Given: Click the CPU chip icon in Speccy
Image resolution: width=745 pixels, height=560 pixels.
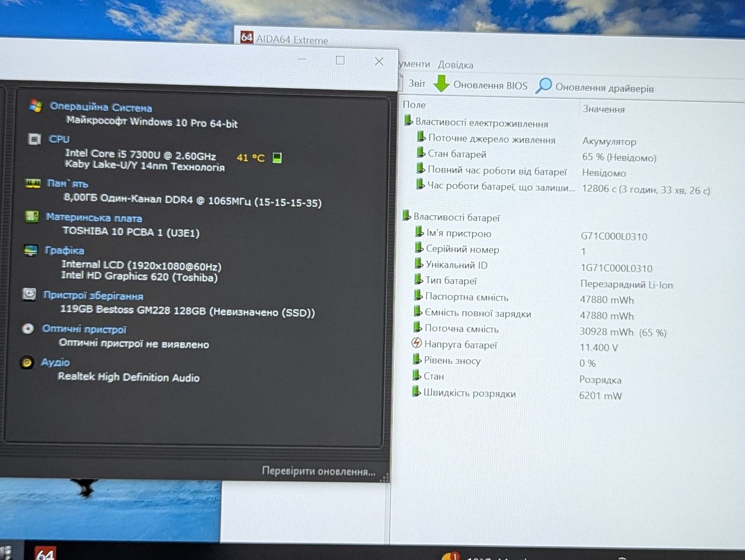Looking at the screenshot, I should click(35, 139).
